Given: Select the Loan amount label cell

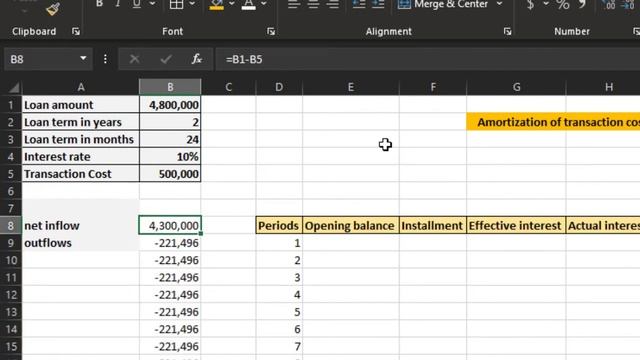Looking at the screenshot, I should pos(81,105).
